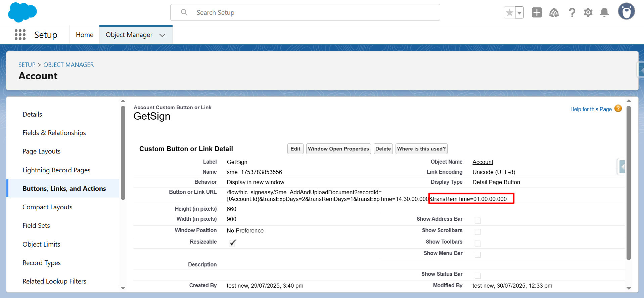Open Related Lookup Filters in the sidebar
Image resolution: width=644 pixels, height=298 pixels.
tap(54, 281)
